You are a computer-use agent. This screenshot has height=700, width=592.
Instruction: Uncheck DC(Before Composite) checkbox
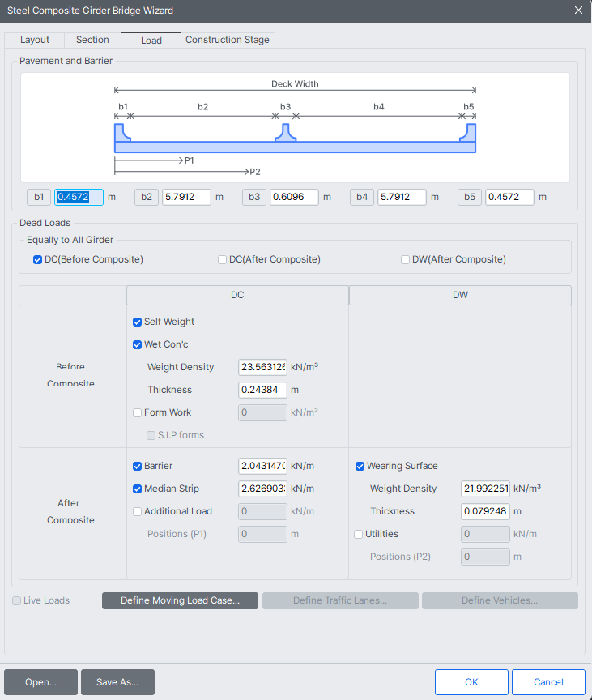[37, 259]
